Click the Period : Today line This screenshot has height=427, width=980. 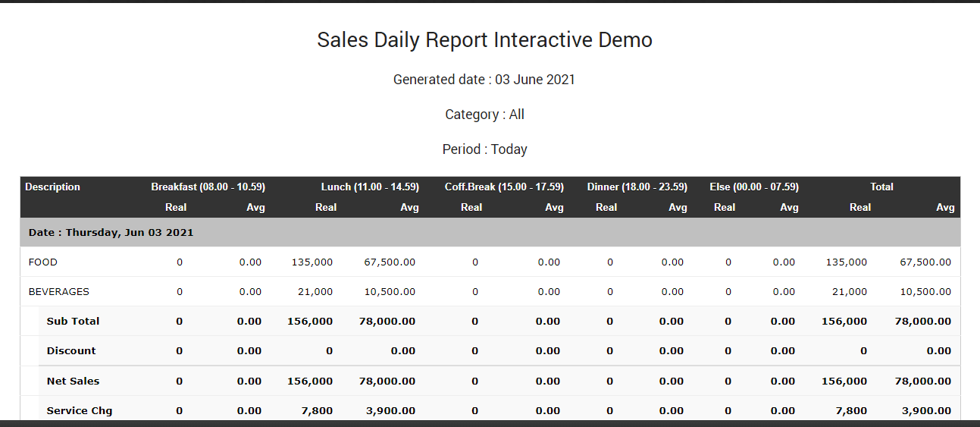484,149
